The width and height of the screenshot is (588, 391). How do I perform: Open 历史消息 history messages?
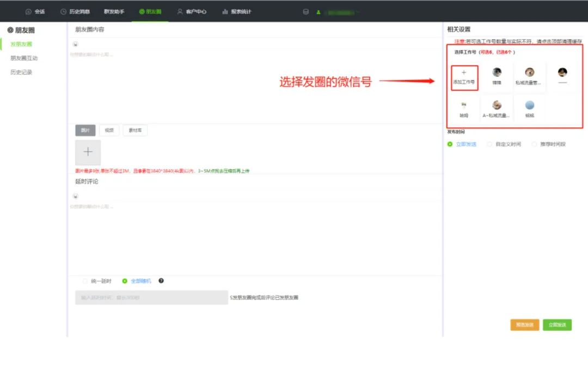coord(79,11)
